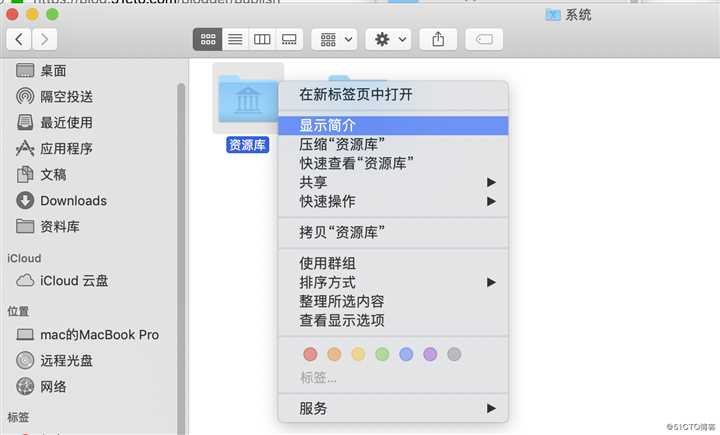This screenshot has width=720, height=435.
Task: Click the Share toolbar button
Action: tap(438, 40)
